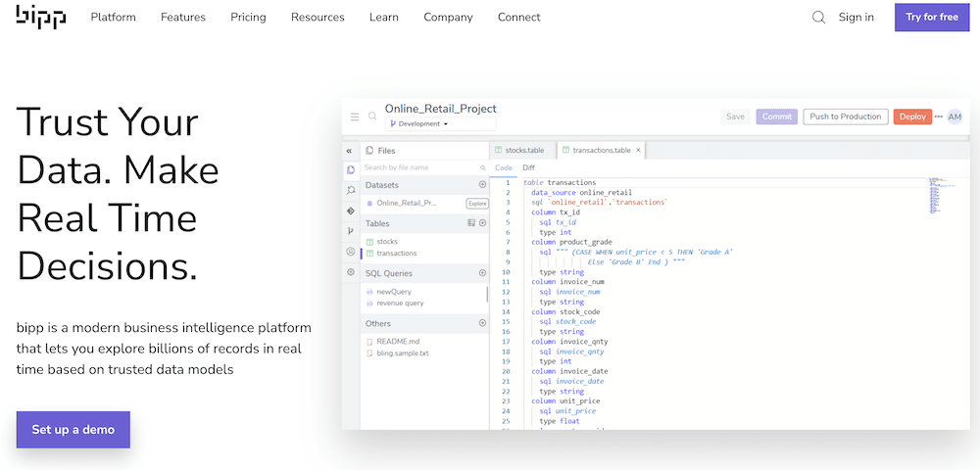Click the magnifier in the file search box

pos(482,167)
